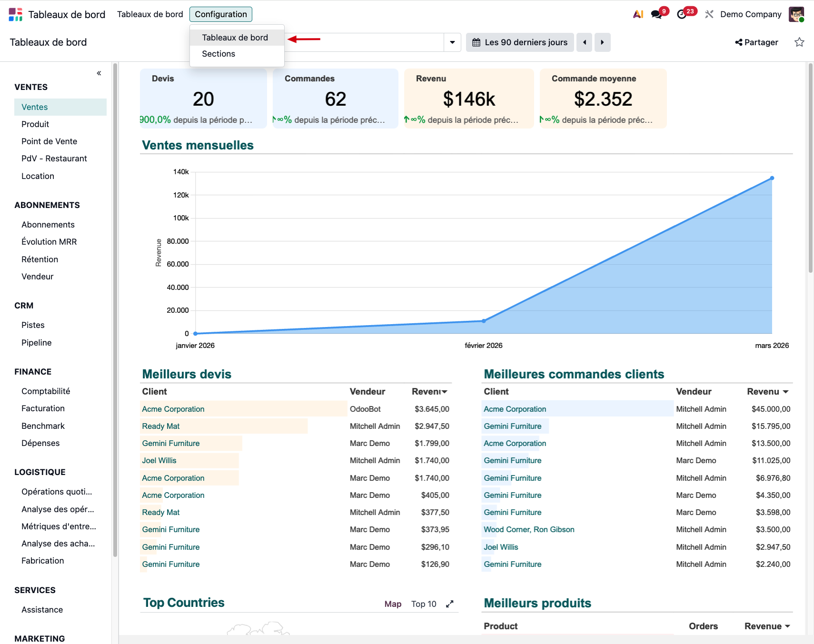
Task: Choose Sections from the Configuration menu
Action: click(x=218, y=54)
